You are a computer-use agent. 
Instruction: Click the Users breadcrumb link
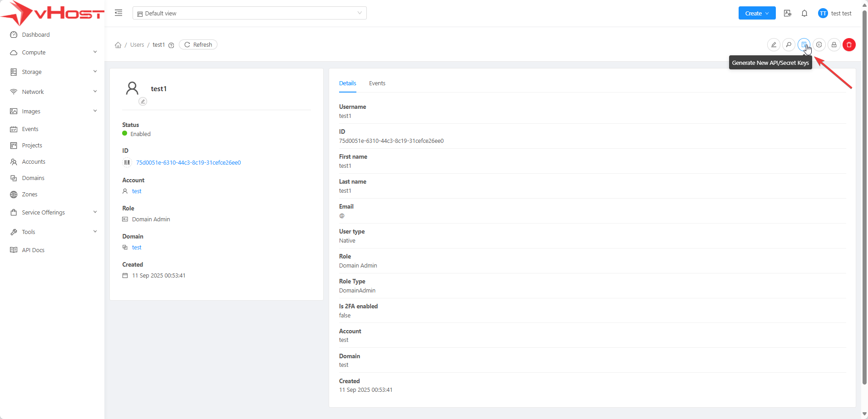[137, 45]
